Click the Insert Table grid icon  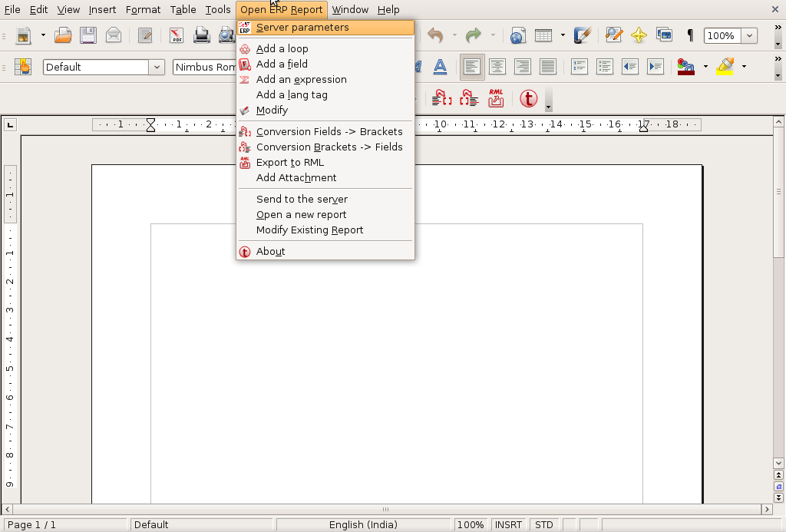tap(543, 35)
